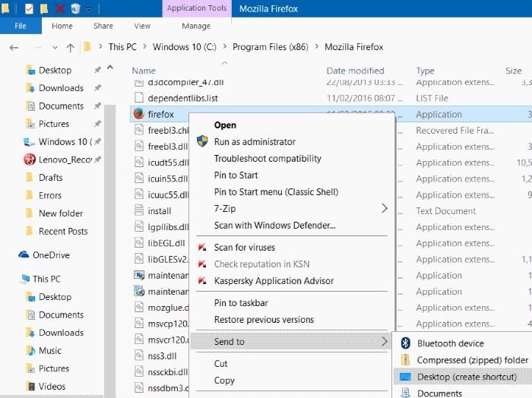Image resolution: width=532 pixels, height=398 pixels.
Task: Select the nss3.dll file
Action: click(162, 356)
